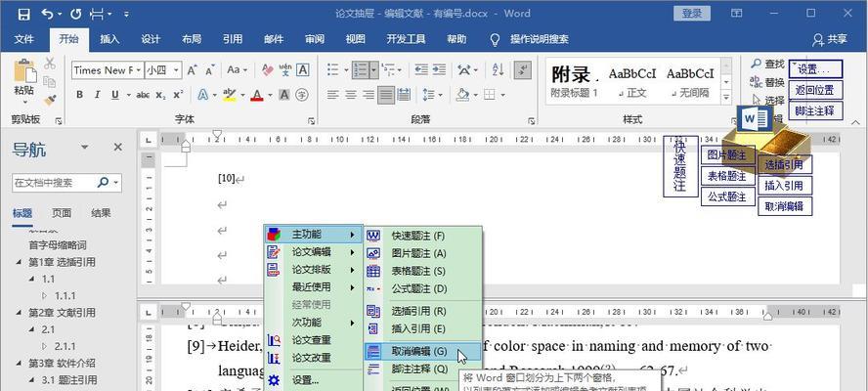Toggle italic formatting
The width and height of the screenshot is (868, 391).
98,95
